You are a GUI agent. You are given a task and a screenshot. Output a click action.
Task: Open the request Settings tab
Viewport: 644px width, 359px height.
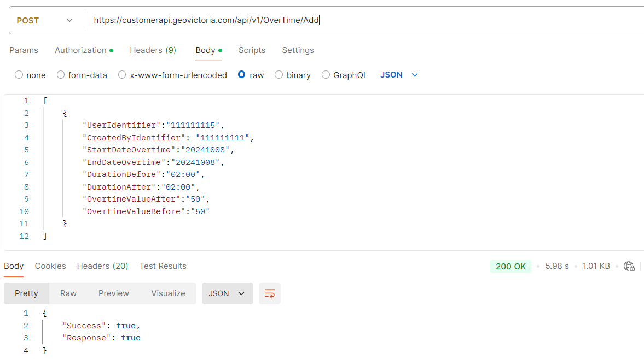pyautogui.click(x=298, y=50)
